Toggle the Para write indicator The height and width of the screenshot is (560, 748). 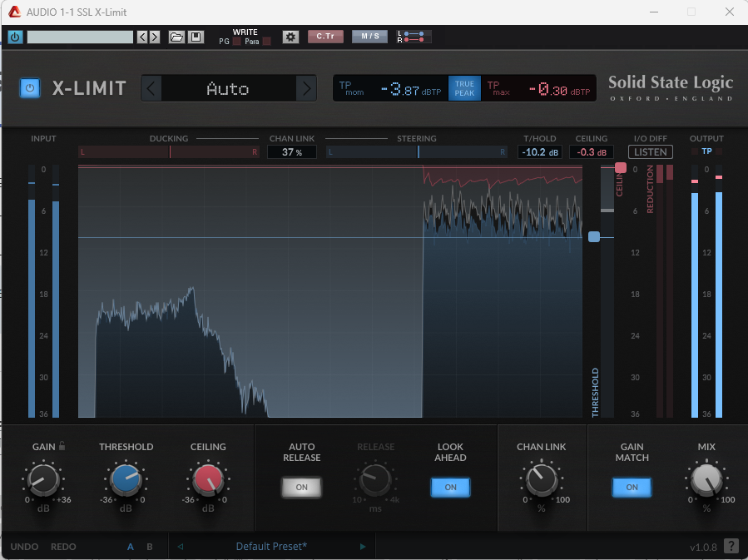pos(266,42)
